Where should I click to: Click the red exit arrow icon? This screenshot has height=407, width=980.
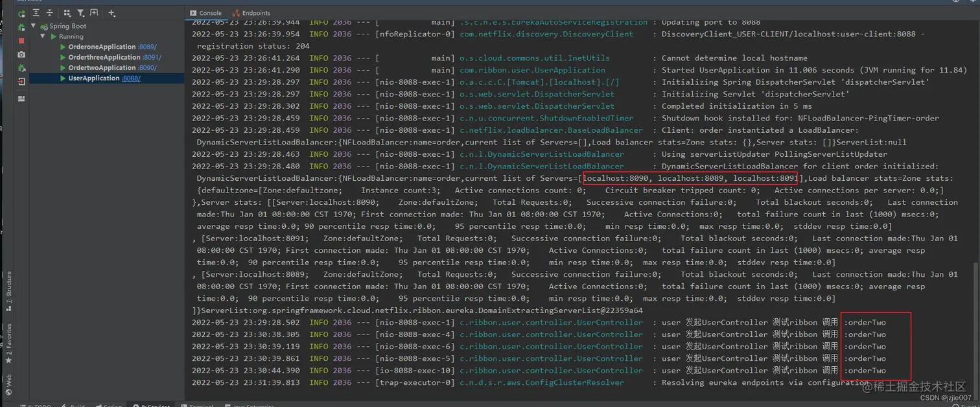[x=21, y=82]
